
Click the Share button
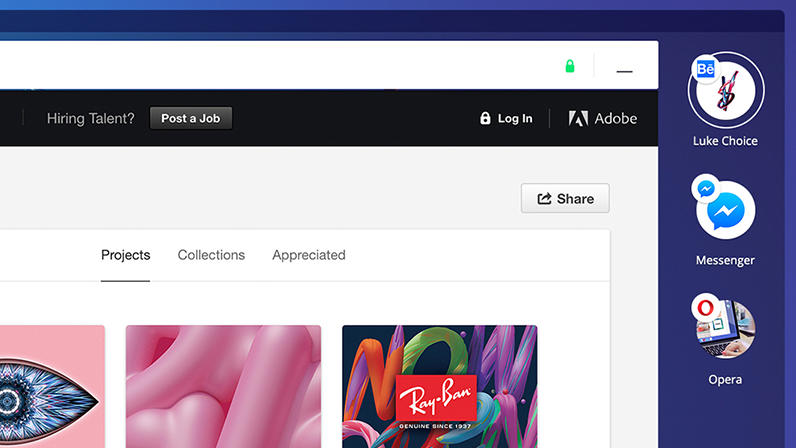coord(565,199)
